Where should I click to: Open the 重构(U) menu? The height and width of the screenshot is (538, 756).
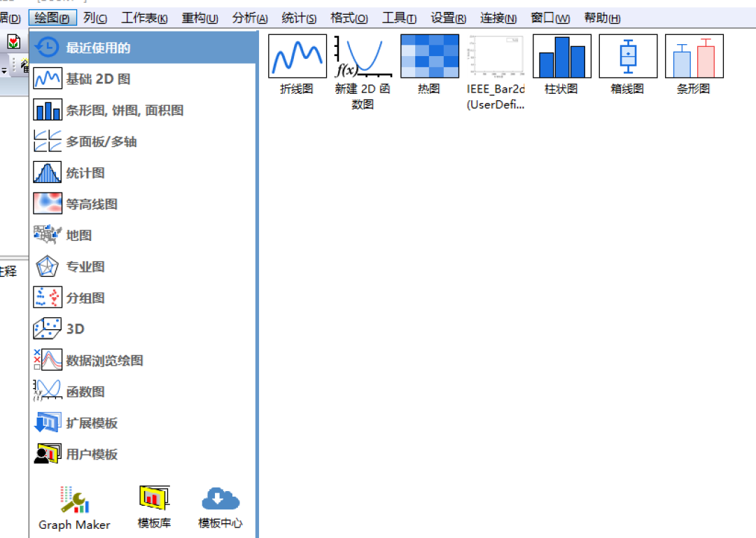coord(199,18)
